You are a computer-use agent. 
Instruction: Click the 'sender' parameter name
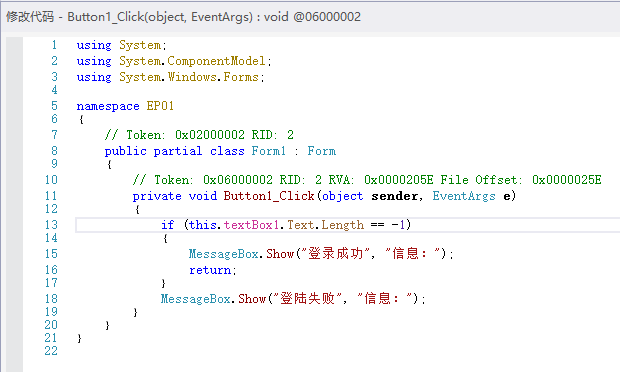395,196
